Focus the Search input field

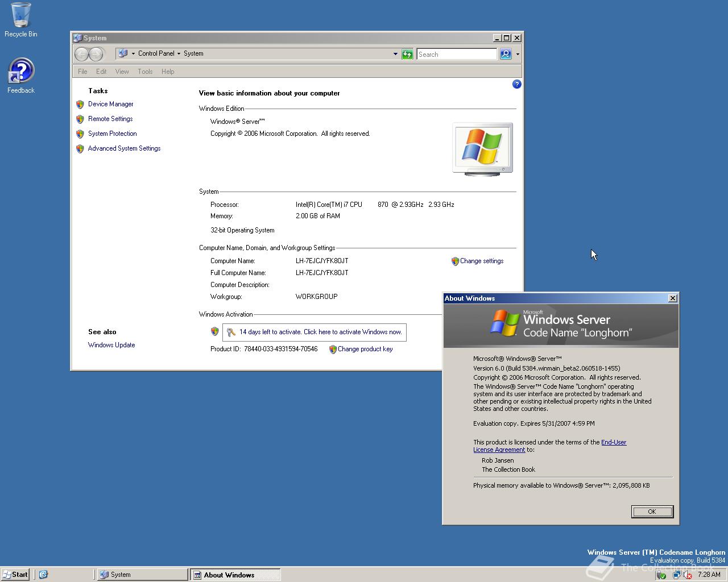[457, 54]
